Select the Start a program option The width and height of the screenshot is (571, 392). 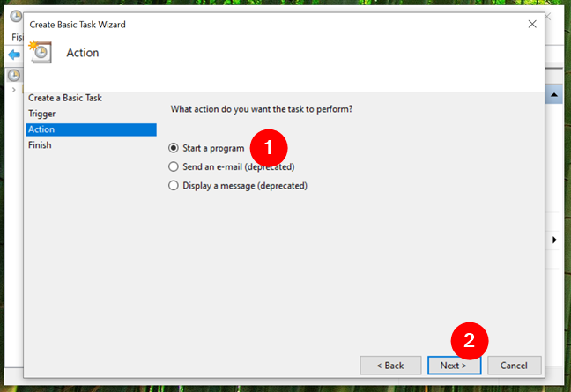pyautogui.click(x=174, y=148)
